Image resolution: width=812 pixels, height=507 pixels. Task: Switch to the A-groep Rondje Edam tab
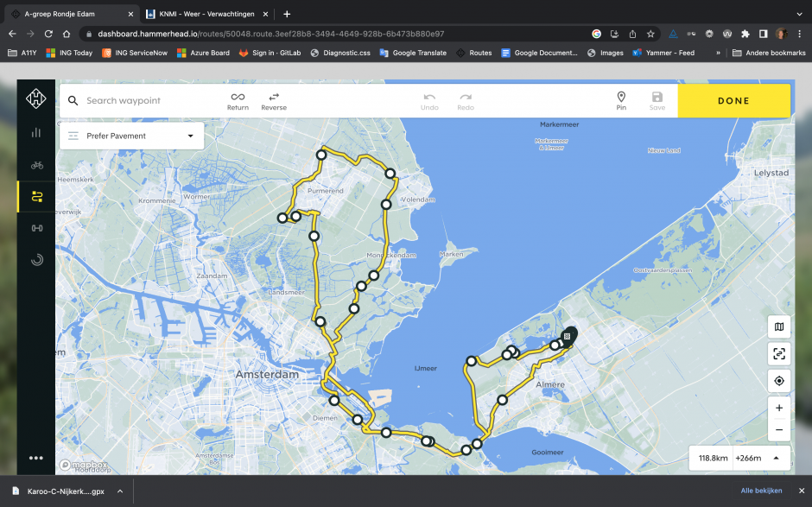(x=69, y=14)
